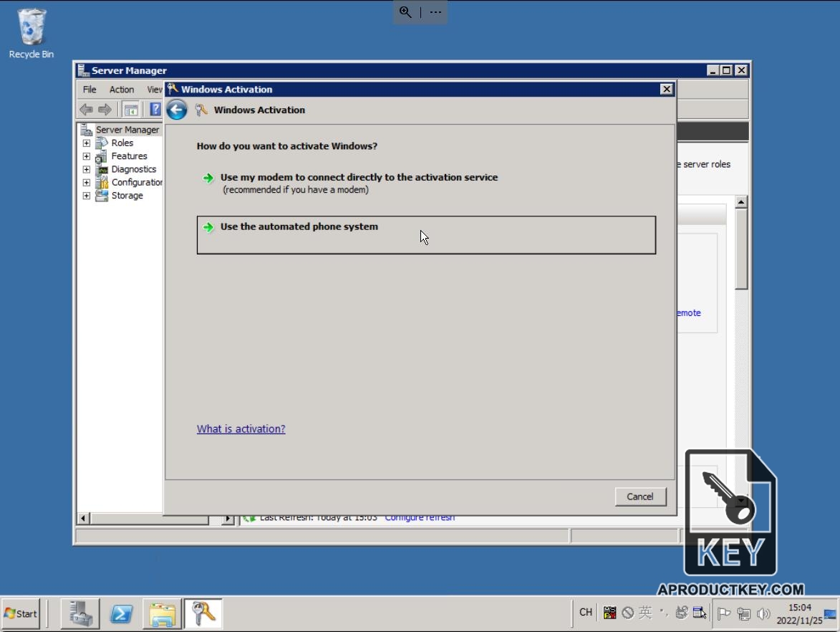Select Storage in the console tree
This screenshot has height=632, width=840.
click(127, 196)
